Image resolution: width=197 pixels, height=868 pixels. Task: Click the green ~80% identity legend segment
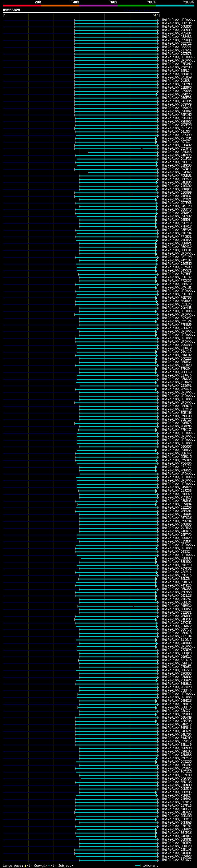point(137,6)
